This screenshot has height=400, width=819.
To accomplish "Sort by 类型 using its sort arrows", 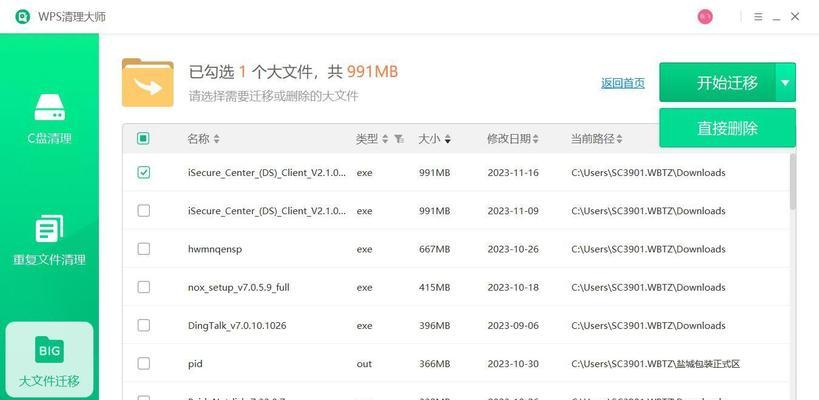I will coord(385,139).
